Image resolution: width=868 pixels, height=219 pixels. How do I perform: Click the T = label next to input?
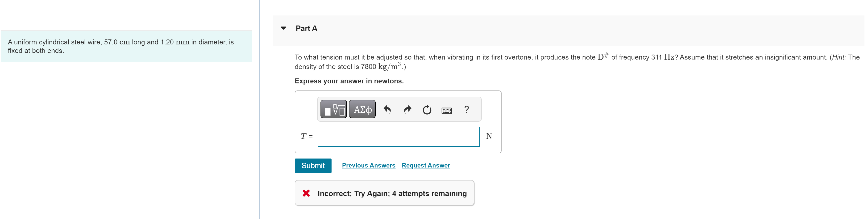(x=306, y=136)
